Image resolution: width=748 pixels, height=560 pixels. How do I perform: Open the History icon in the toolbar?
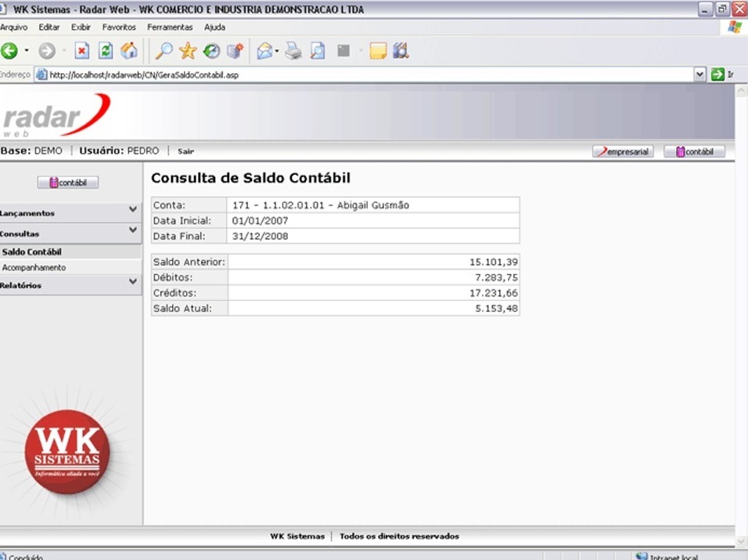click(x=211, y=52)
